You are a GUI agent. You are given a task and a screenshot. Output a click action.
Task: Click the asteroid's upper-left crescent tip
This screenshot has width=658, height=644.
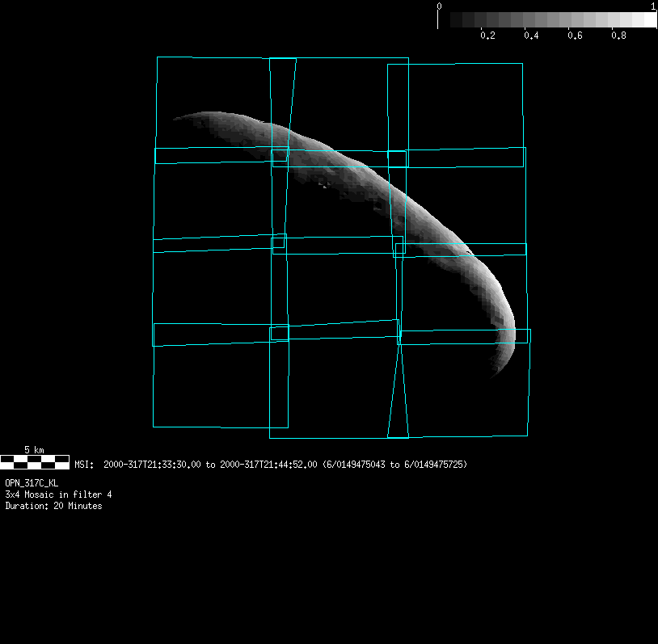click(x=178, y=119)
